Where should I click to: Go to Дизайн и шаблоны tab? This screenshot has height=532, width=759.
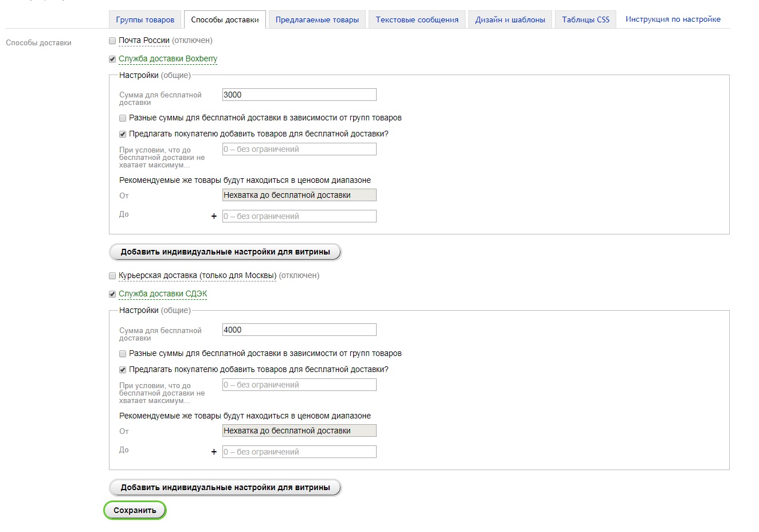click(510, 19)
